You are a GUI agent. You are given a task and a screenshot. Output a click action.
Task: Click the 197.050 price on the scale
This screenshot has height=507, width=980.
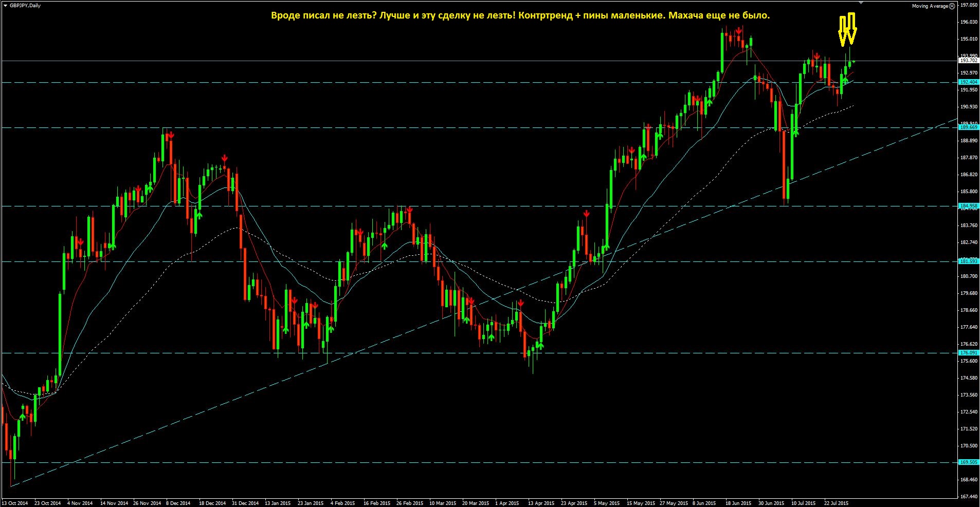coord(969,5)
